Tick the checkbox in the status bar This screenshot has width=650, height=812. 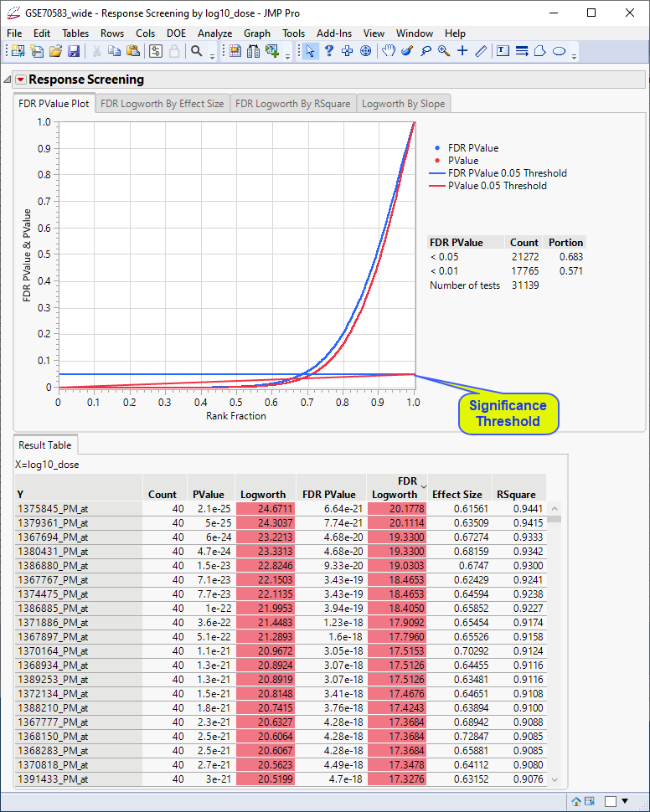[x=610, y=801]
